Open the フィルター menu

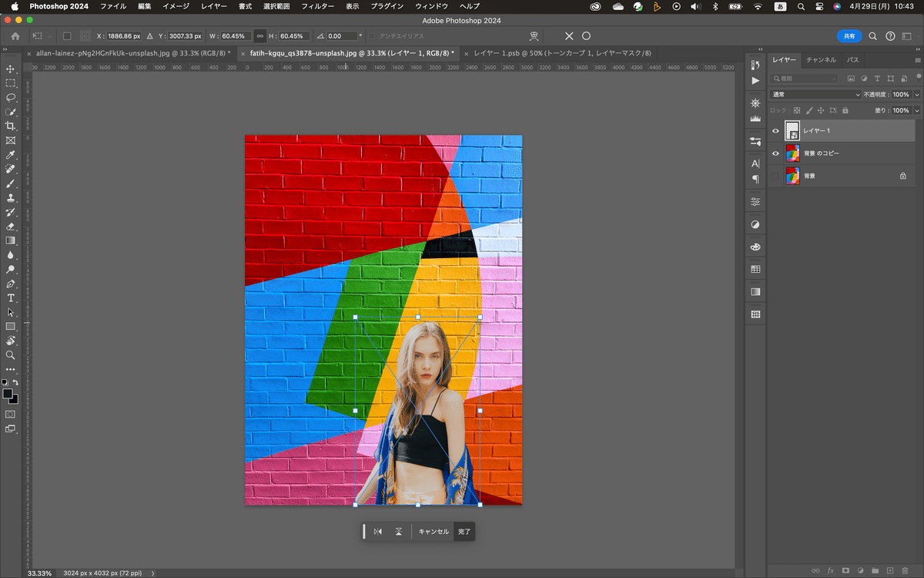point(317,6)
